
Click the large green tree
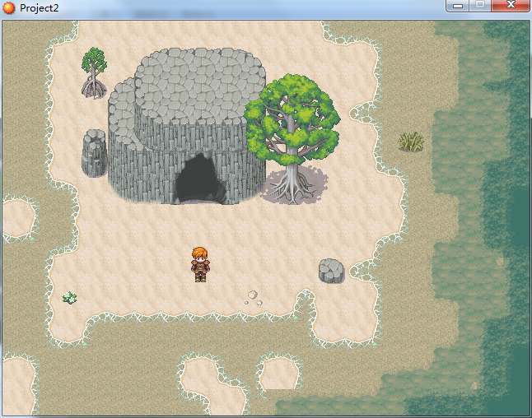292,138
